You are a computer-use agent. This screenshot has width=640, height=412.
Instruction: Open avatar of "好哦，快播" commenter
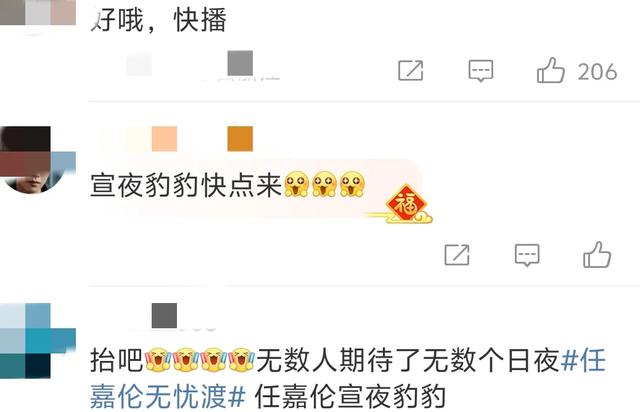(x=38, y=13)
